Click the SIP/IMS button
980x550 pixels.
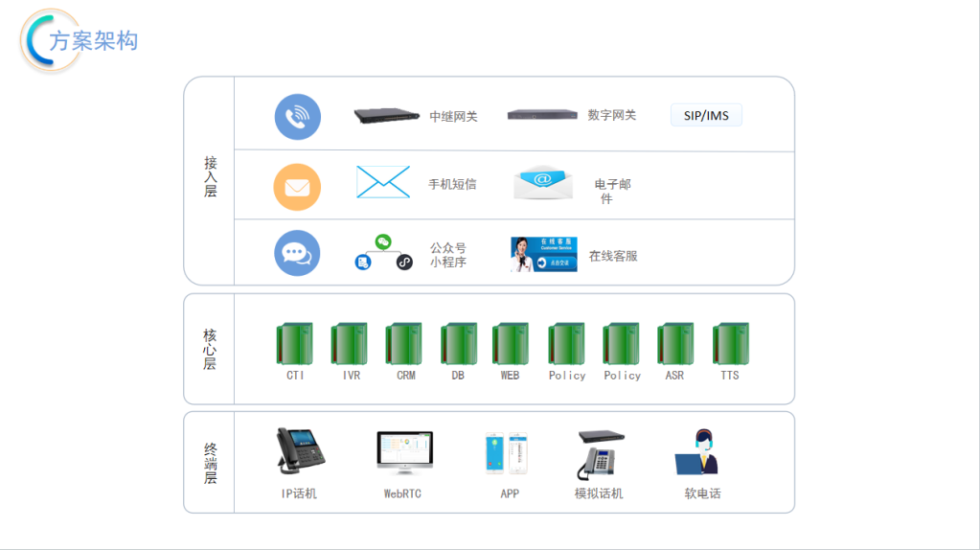click(706, 116)
